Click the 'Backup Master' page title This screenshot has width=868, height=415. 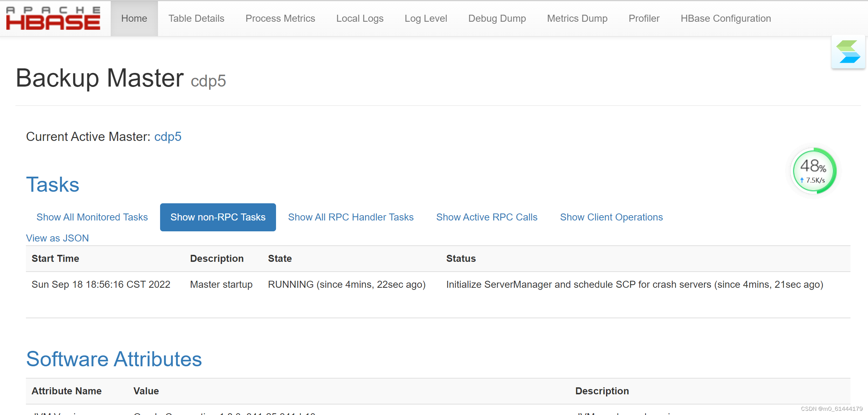point(100,78)
